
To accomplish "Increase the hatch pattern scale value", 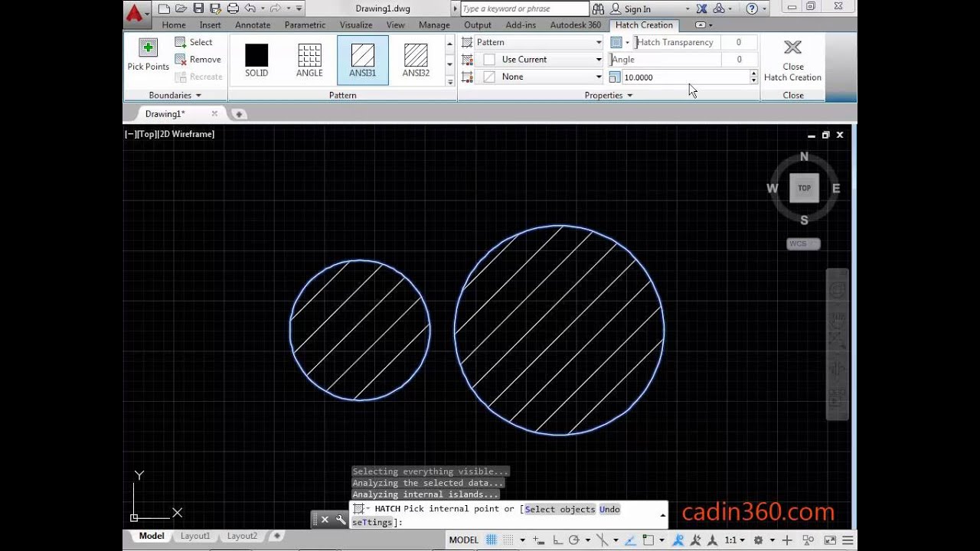I will tap(753, 74).
